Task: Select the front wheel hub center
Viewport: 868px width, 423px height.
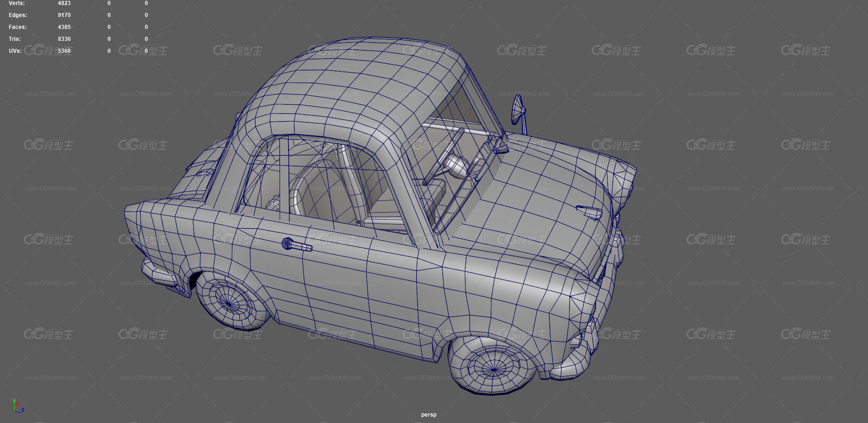Action: tap(494, 369)
